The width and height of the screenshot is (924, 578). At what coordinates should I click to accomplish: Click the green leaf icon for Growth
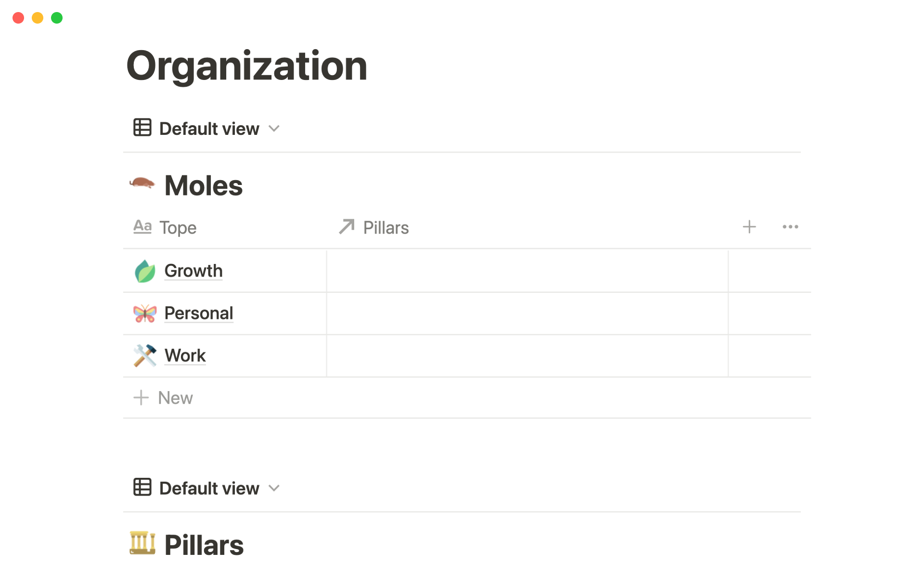pos(144,271)
